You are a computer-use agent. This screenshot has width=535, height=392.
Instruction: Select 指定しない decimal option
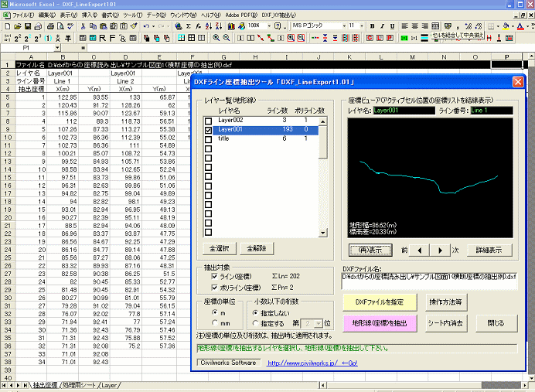[x=255, y=312]
